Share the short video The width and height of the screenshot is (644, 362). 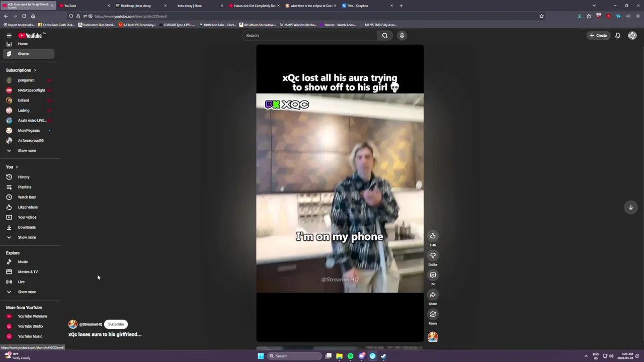click(433, 295)
